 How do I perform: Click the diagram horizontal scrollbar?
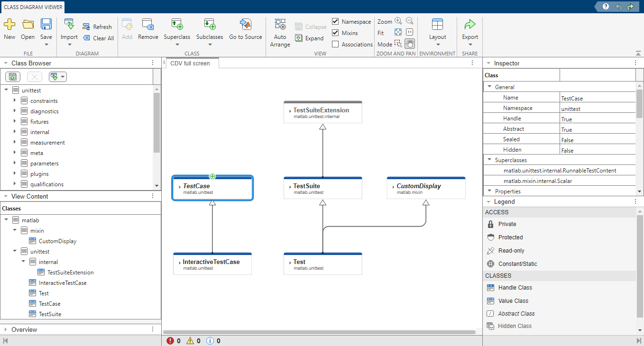(x=319, y=332)
